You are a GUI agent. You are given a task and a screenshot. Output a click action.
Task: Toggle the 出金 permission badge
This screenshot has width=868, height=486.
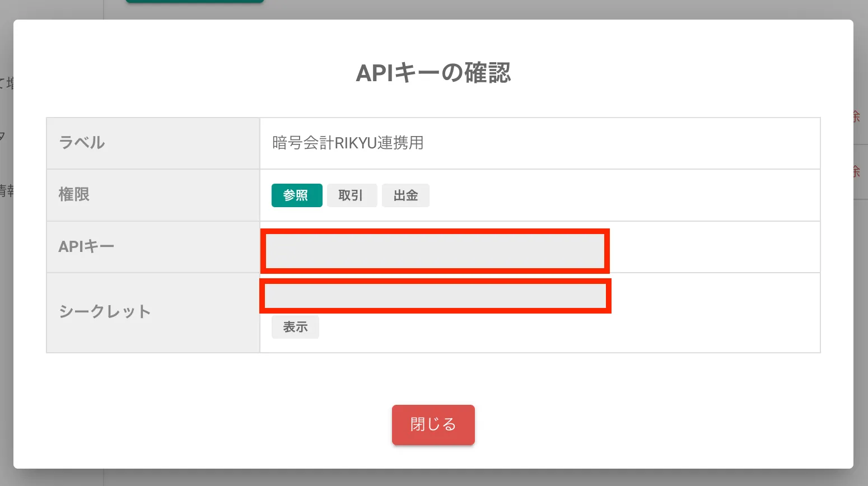405,195
